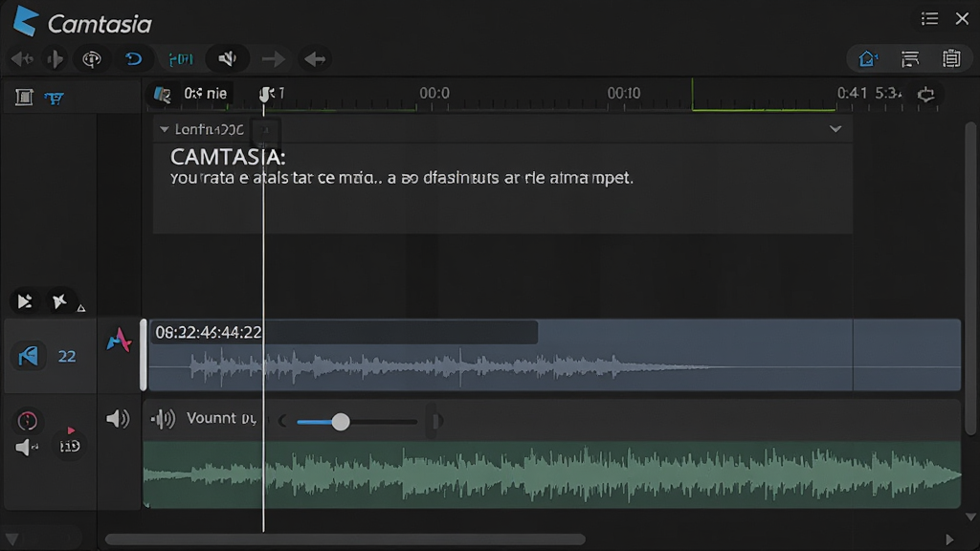Click the waveform speaker icon beside Vounnt
The width and height of the screenshot is (980, 551).
(x=163, y=419)
